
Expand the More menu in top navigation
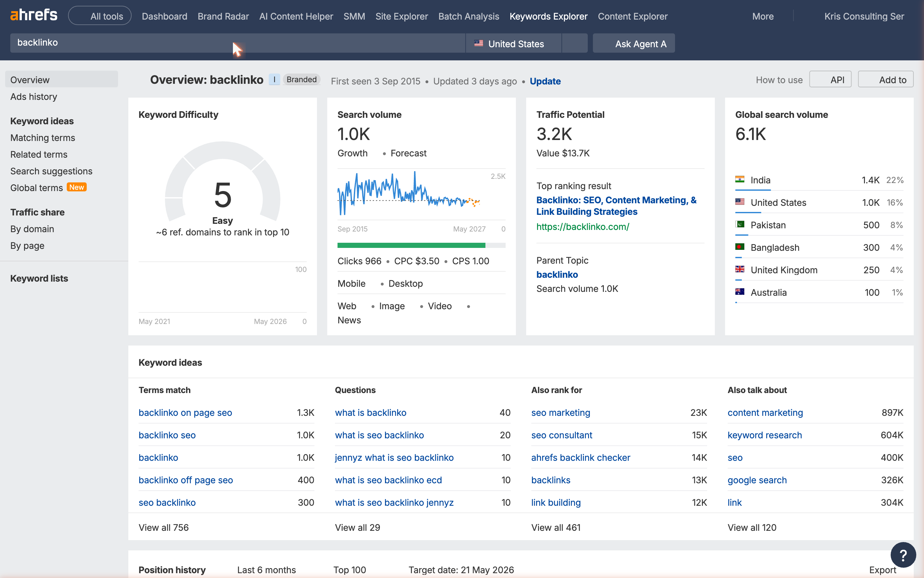(x=763, y=16)
